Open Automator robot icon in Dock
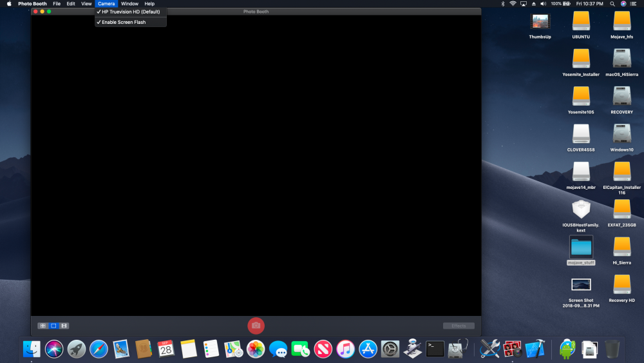This screenshot has width=644, height=363. (x=413, y=349)
